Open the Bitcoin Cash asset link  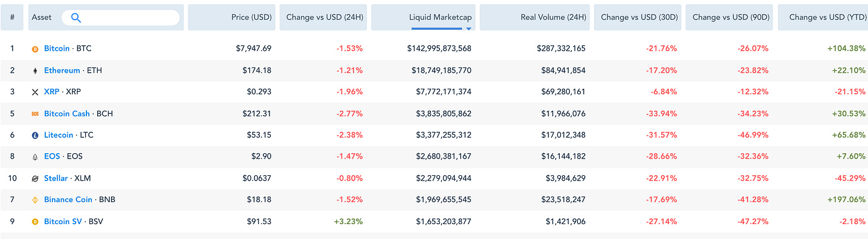tap(67, 113)
